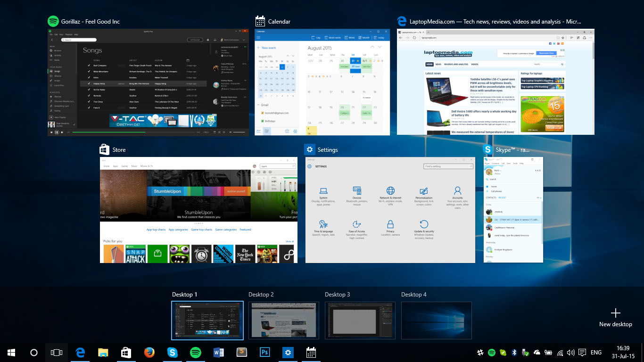Click the Devices icon in Settings window
The image size is (644, 362).
[357, 191]
